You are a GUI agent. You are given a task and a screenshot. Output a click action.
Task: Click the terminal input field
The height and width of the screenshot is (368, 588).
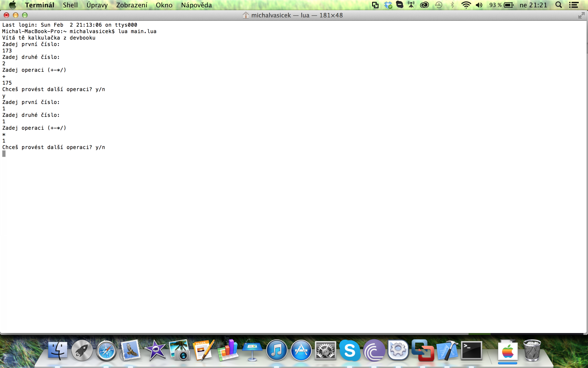pos(4,153)
